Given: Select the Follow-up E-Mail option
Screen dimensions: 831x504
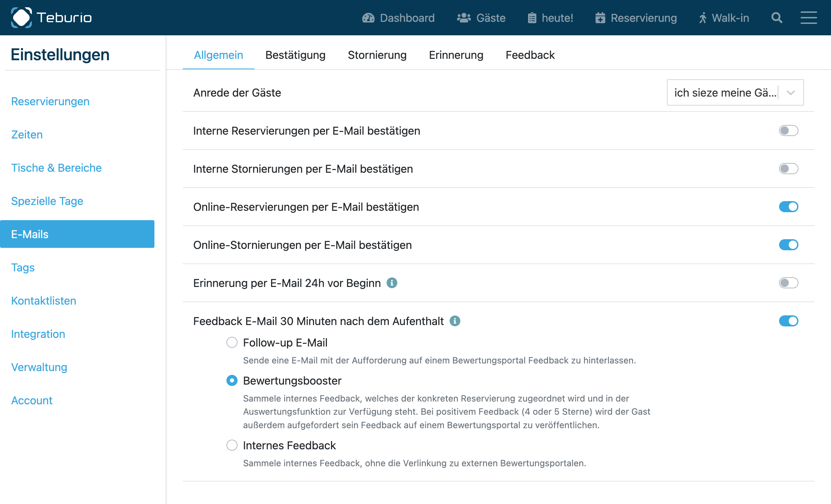Looking at the screenshot, I should coord(232,342).
